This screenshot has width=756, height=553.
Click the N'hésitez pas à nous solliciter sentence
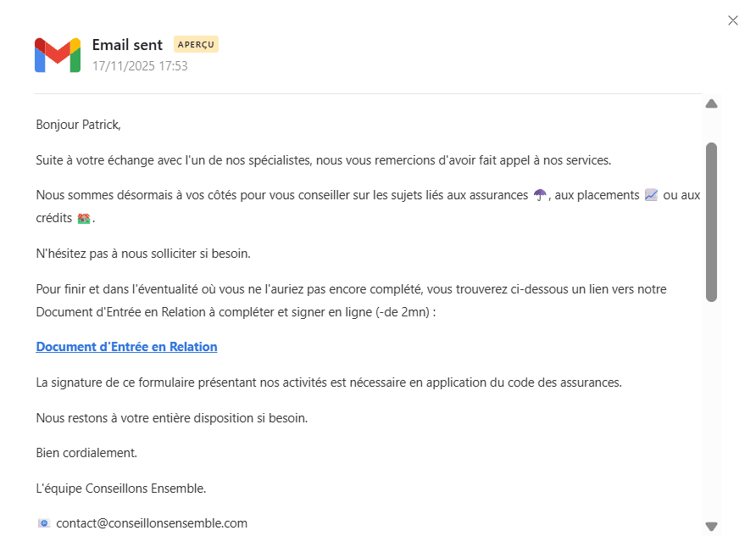pyautogui.click(x=143, y=254)
